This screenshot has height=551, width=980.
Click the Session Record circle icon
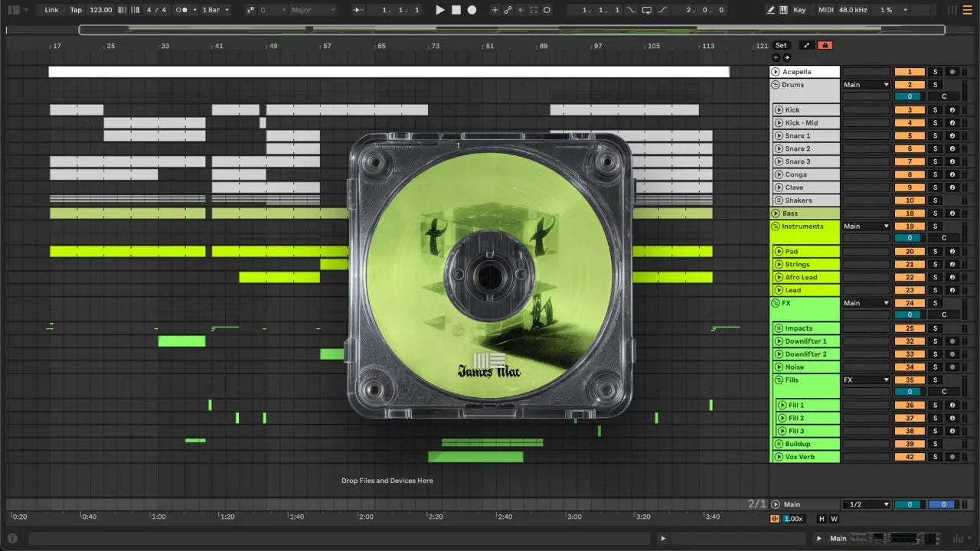coord(547,10)
